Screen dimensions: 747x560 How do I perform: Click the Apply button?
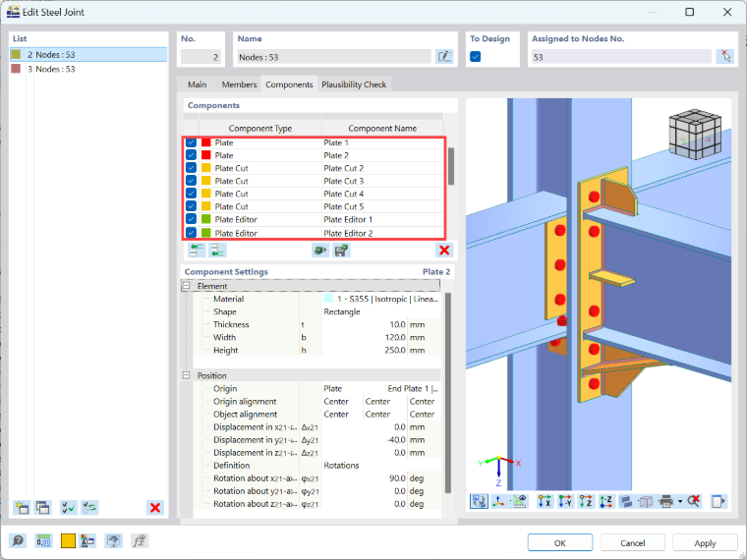point(705,543)
